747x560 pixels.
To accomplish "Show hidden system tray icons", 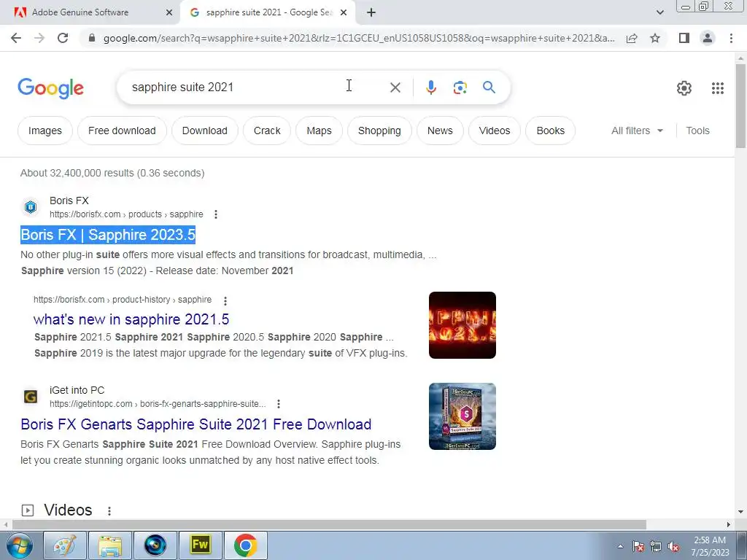I will 620,546.
